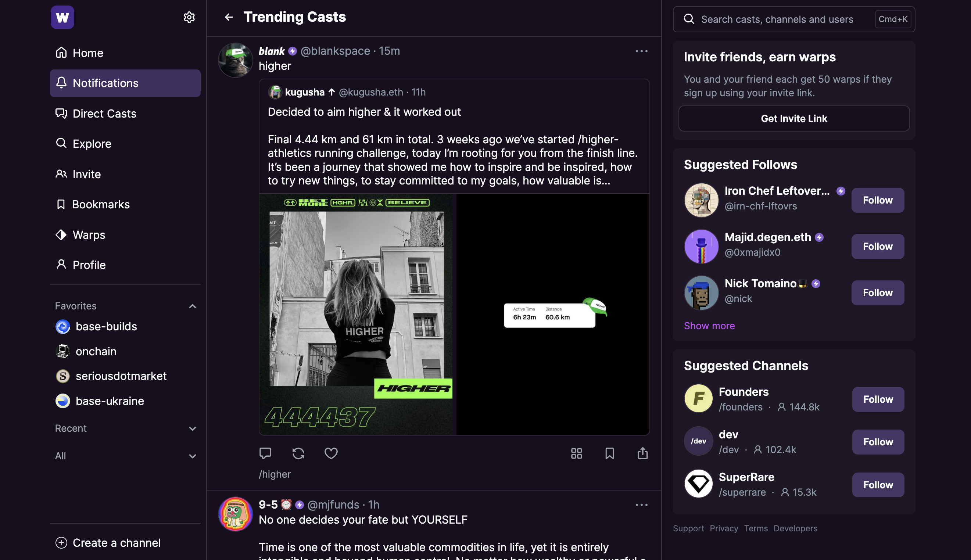Open more options on 9-5's cast

coord(641,505)
